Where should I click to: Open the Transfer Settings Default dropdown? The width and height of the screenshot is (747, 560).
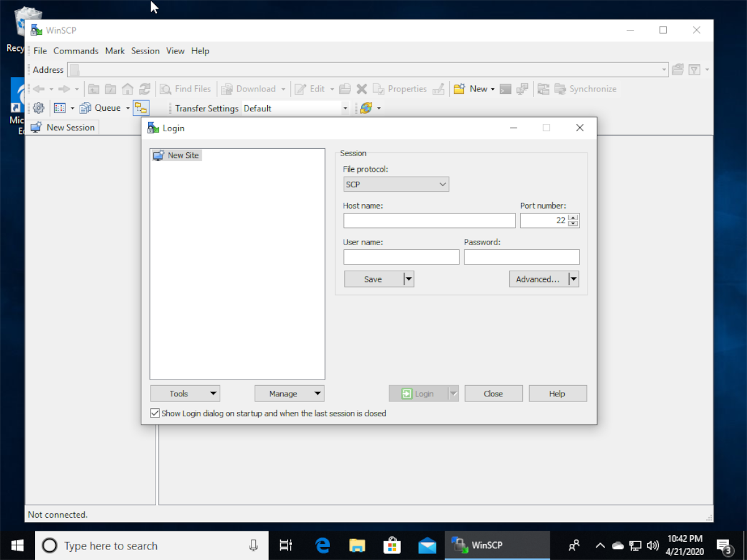click(345, 108)
